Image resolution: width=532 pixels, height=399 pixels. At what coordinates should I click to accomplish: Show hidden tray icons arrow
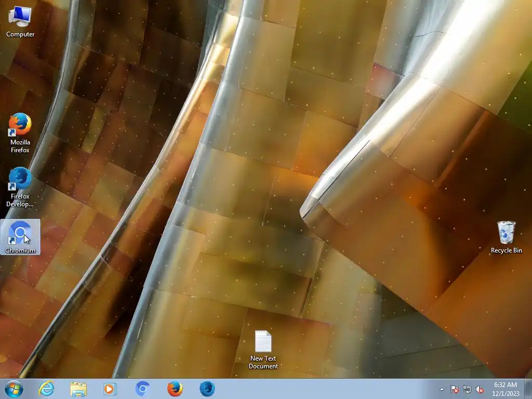(x=442, y=389)
